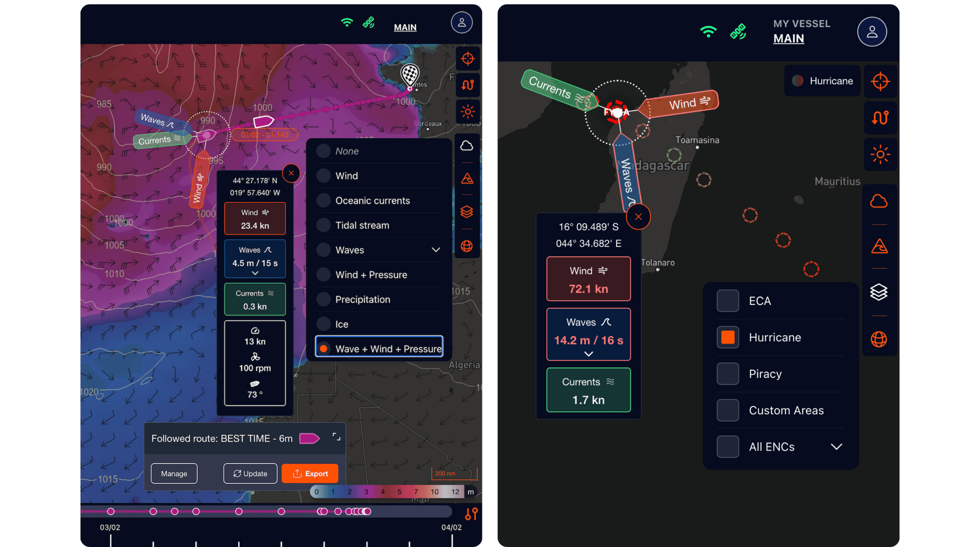Open the weather cloud icon in left panel
Viewport: 980px width, 547px height.
pos(467,146)
